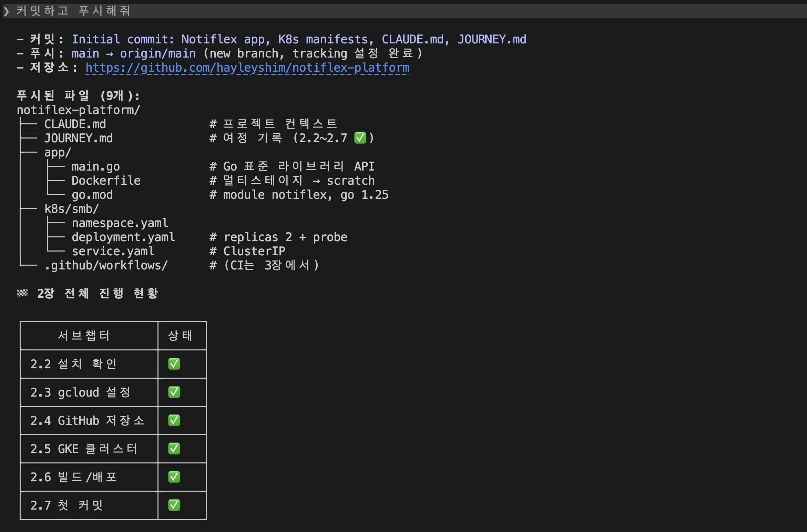Viewport: 807px width, 532px height.
Task: Click the Dockerfile entry in the tree
Action: click(x=106, y=181)
